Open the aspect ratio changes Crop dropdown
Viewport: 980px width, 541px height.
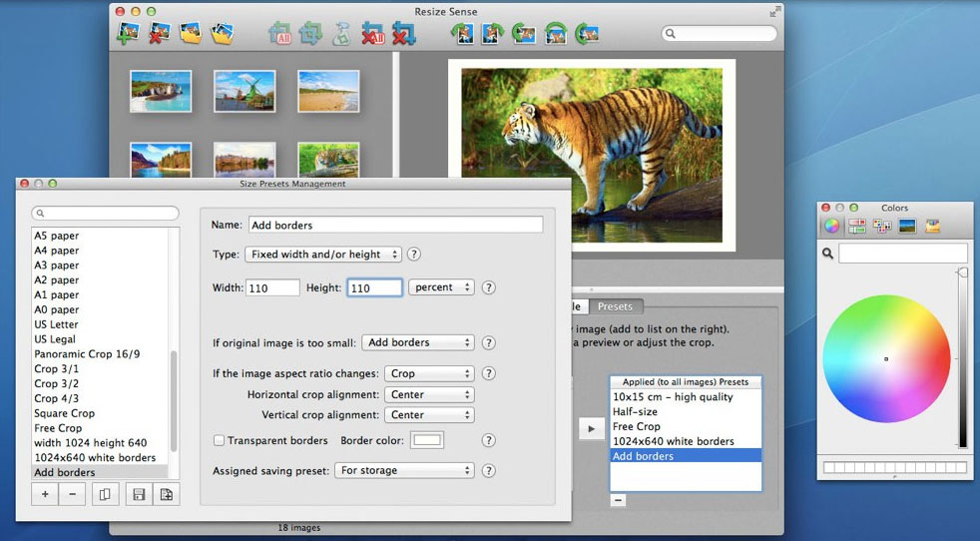pyautogui.click(x=429, y=373)
